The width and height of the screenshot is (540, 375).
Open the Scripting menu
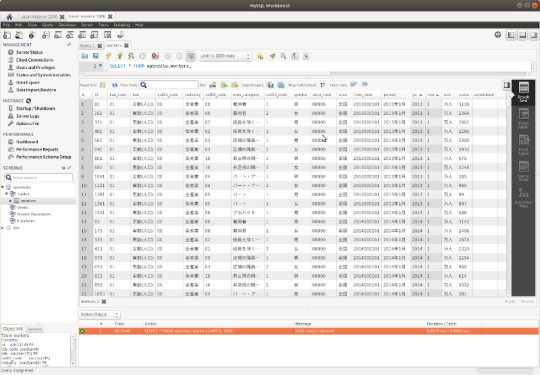click(x=122, y=25)
